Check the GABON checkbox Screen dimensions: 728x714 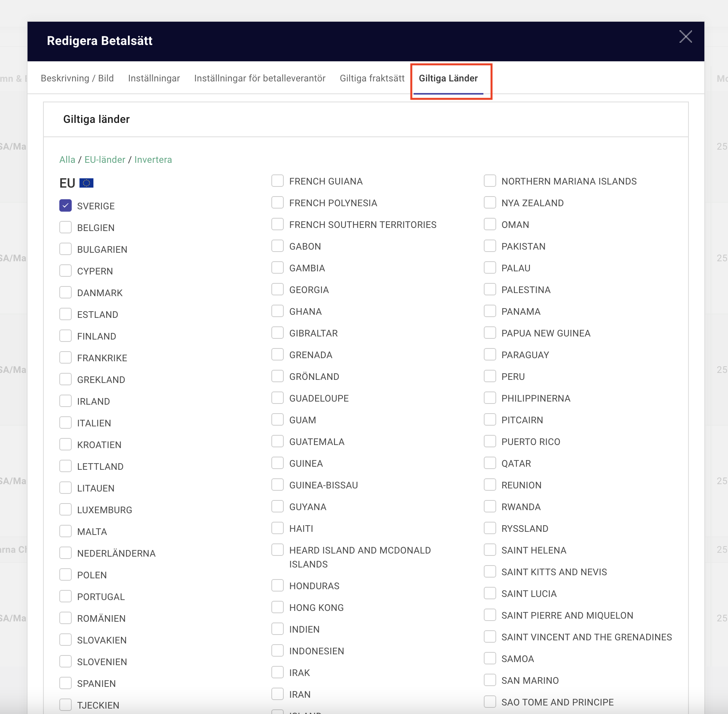click(x=278, y=246)
